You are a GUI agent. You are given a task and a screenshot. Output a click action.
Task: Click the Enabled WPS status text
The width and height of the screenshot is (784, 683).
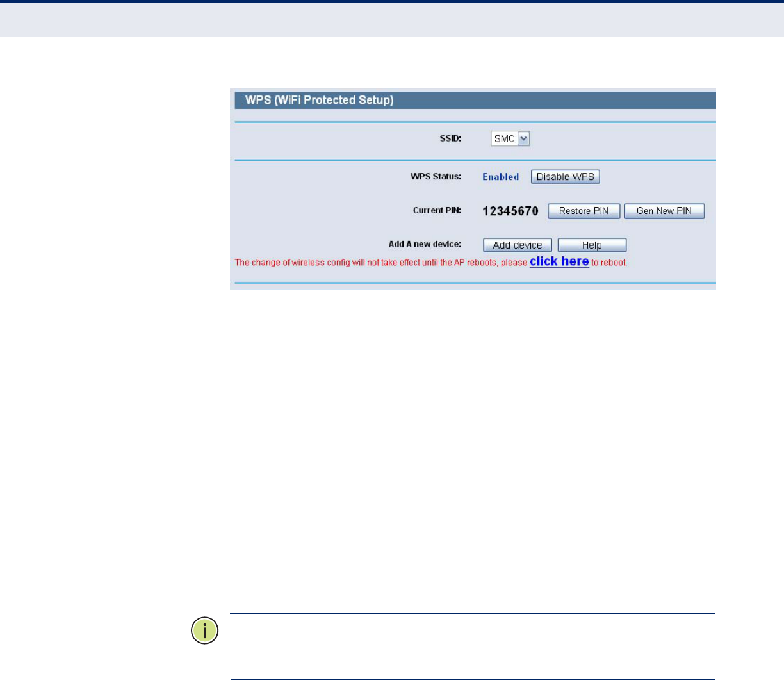(x=500, y=177)
